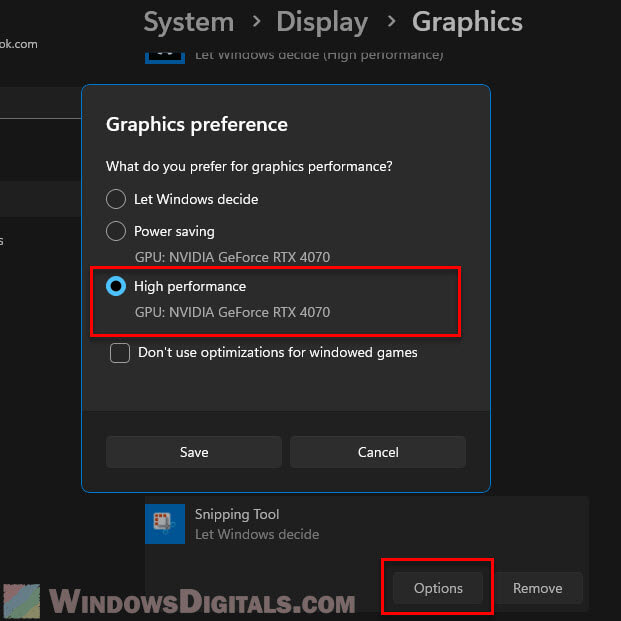Click the question about graphics performance
Viewport: 621px width, 621px height.
coord(249,166)
